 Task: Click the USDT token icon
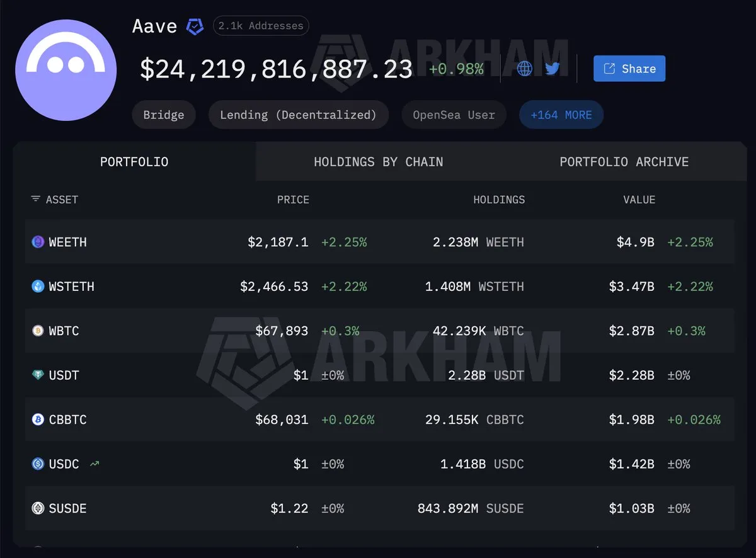coord(38,375)
